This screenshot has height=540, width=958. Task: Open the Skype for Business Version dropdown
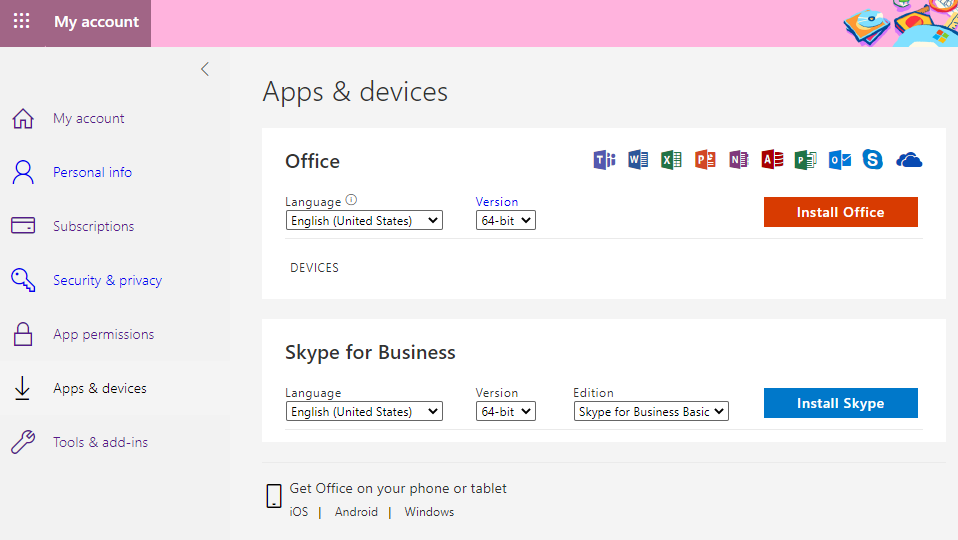(506, 412)
